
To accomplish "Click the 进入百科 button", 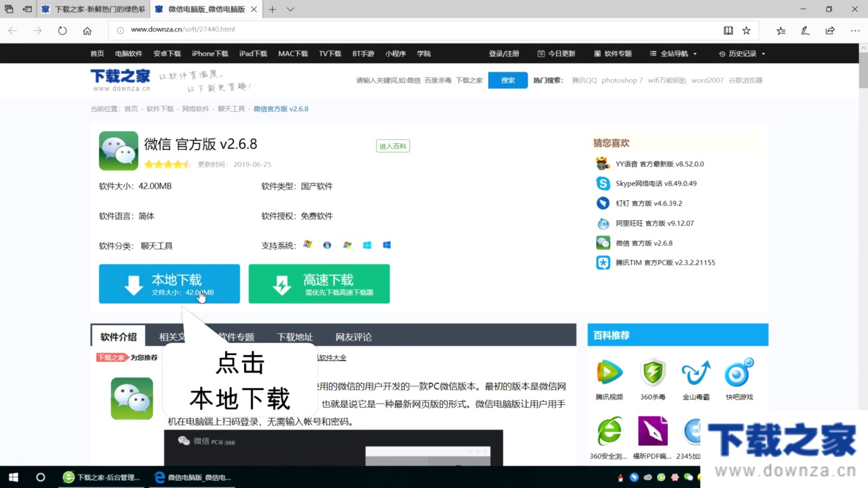I will tap(393, 146).
